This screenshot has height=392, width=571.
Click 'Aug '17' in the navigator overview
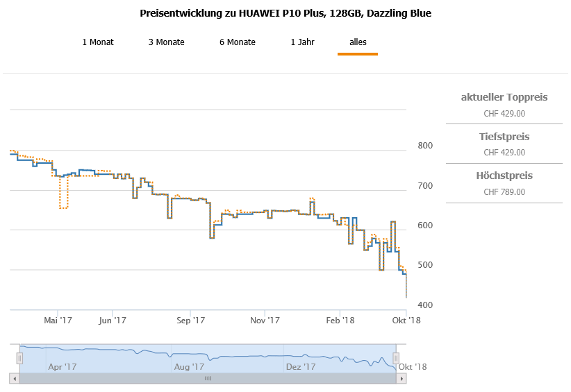pos(188,367)
